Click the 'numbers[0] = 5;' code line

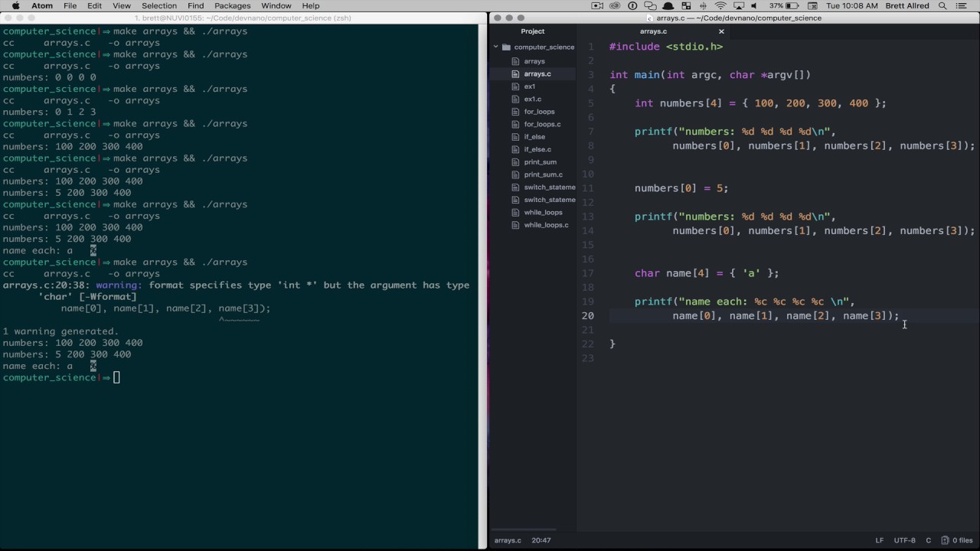click(x=681, y=188)
